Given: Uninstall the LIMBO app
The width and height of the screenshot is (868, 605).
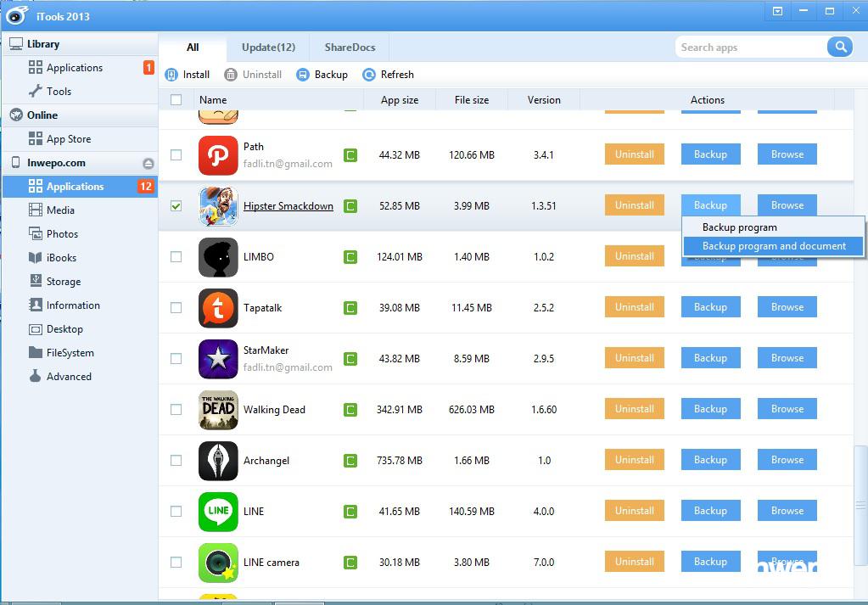Looking at the screenshot, I should [x=635, y=256].
